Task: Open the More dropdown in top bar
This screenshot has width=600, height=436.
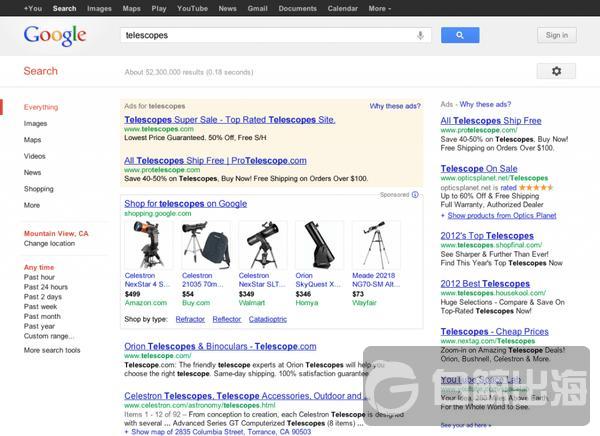Action: point(380,8)
